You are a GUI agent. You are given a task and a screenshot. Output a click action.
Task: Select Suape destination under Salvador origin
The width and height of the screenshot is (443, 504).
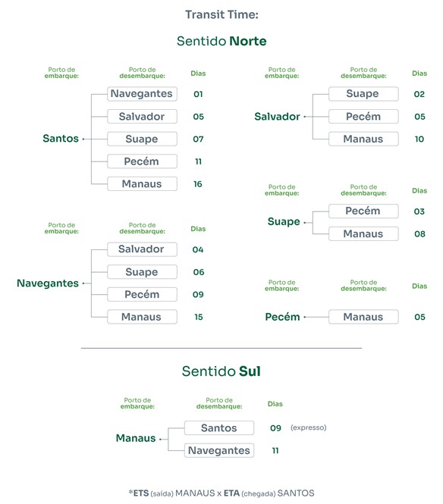tap(363, 94)
